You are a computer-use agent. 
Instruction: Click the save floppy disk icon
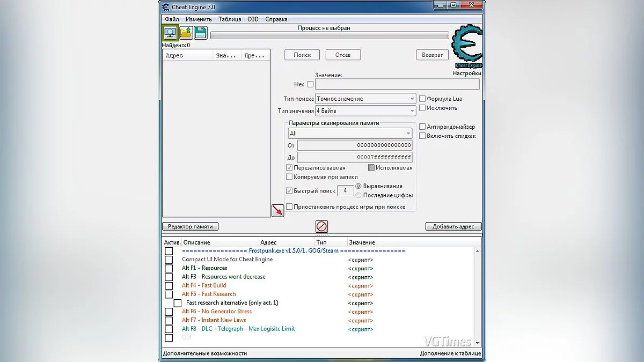tap(201, 33)
